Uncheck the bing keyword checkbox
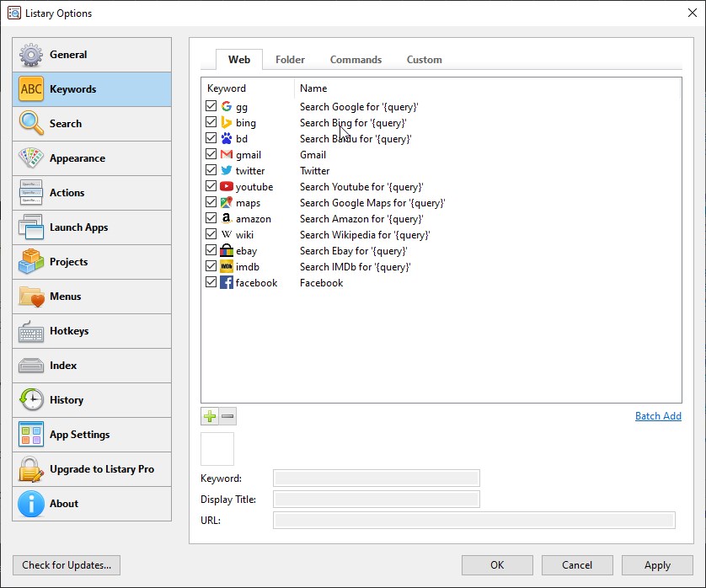Viewport: 706px width, 588px height. tap(211, 122)
